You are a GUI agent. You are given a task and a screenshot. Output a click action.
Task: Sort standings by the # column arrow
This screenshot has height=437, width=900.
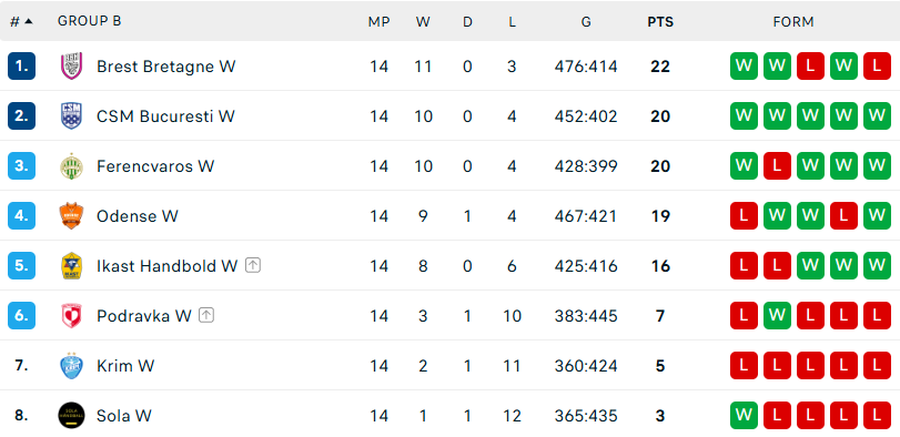27,21
